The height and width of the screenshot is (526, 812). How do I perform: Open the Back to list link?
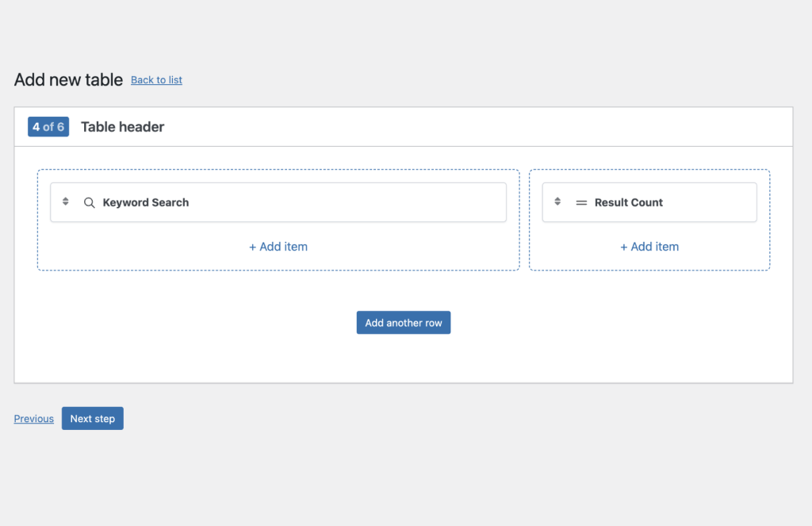(x=156, y=80)
